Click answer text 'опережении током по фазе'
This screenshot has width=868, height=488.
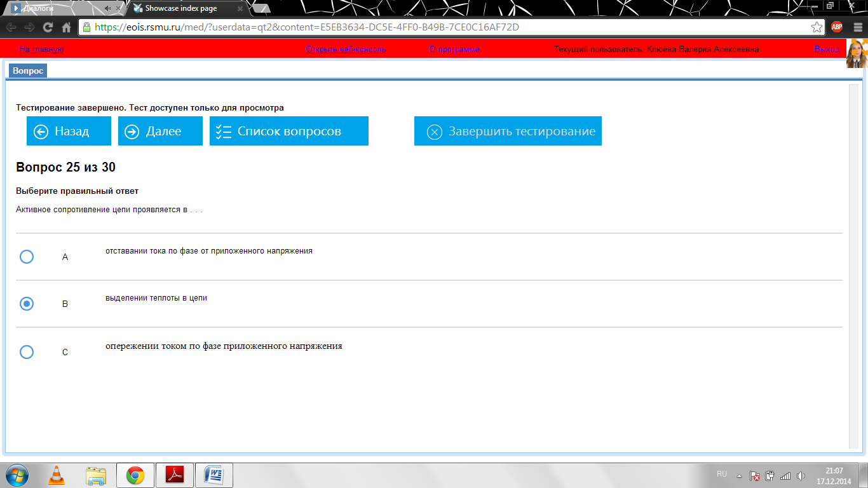click(x=224, y=346)
